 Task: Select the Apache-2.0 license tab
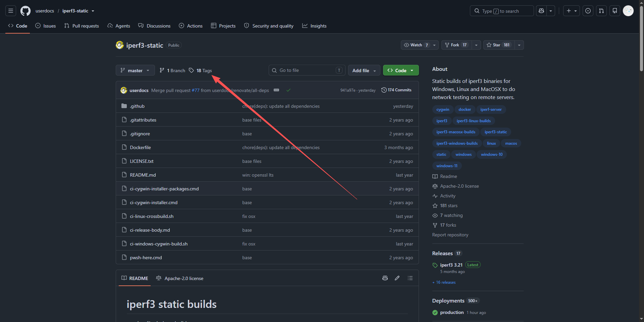[180, 278]
